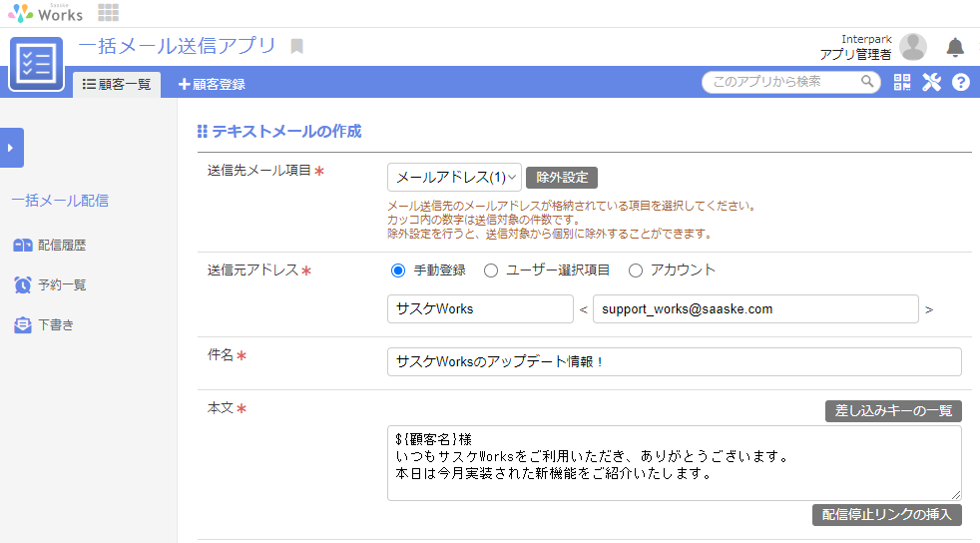Open the app grid launcher icon
Viewport: 980px width, 543px height.
pyautogui.click(x=108, y=13)
